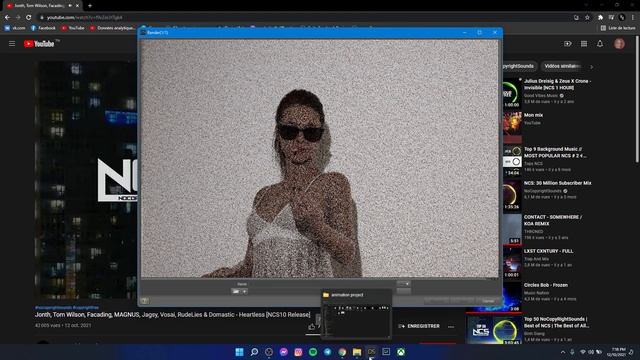Viewport: 640px width, 360px height.
Task: Click the Chrome forward arrow
Action: coord(18,18)
